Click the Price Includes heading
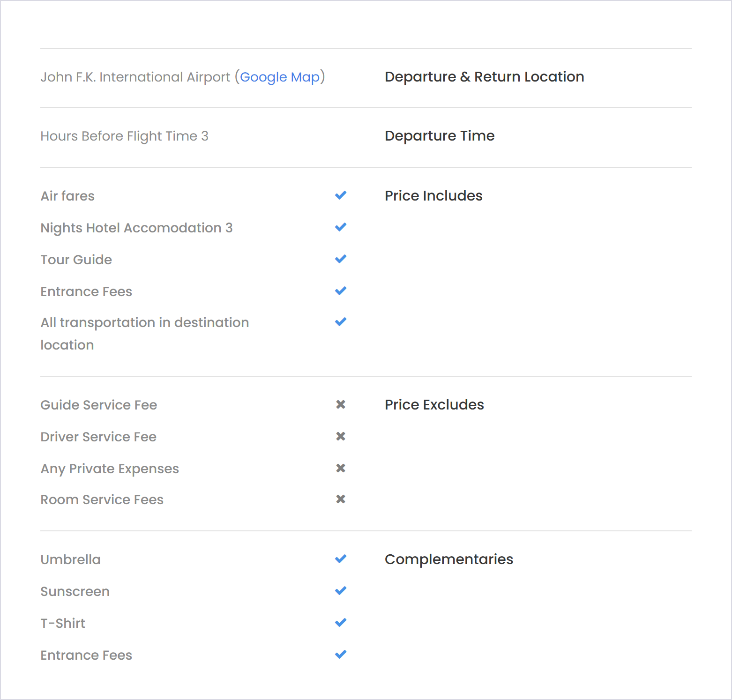 coord(433,196)
